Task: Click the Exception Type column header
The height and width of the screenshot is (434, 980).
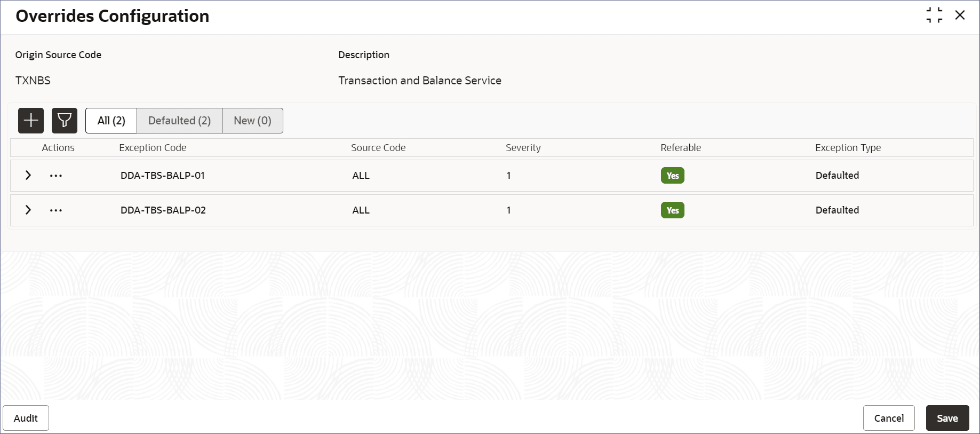Action: coord(848,148)
